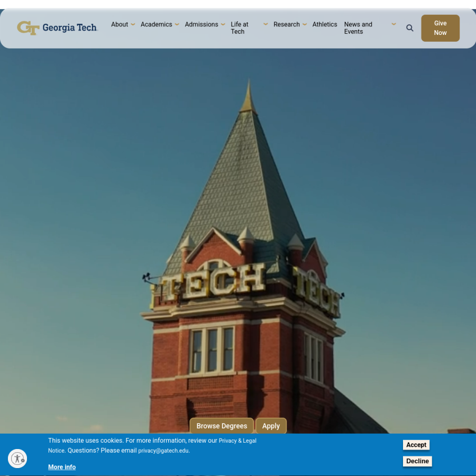The height and width of the screenshot is (476, 476).
Task: Open the Admissions menu item
Action: [202, 24]
